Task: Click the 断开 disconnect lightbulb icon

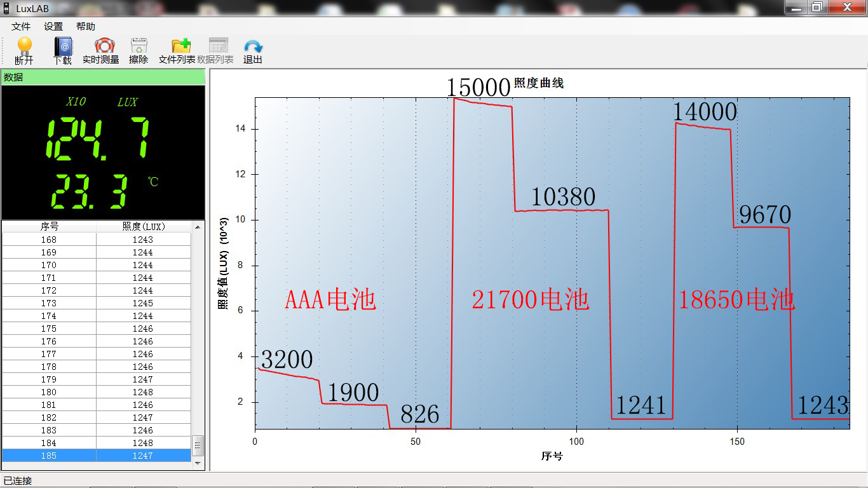Action: (24, 46)
